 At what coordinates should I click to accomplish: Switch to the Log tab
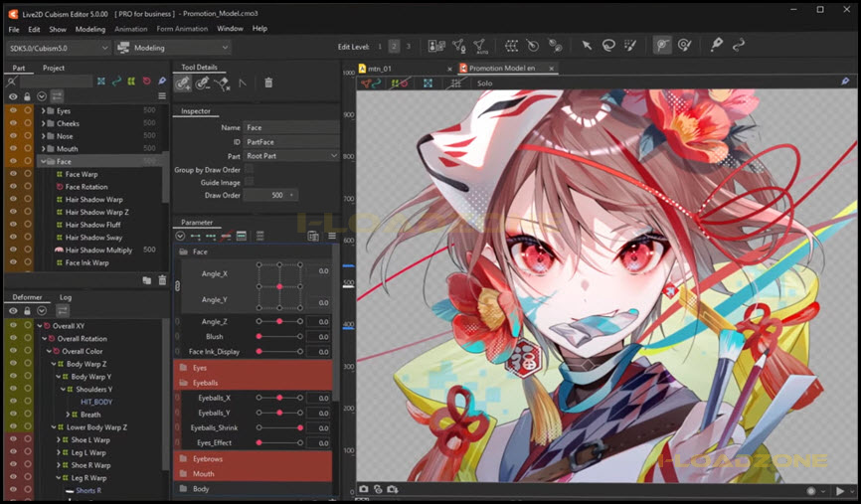(66, 297)
